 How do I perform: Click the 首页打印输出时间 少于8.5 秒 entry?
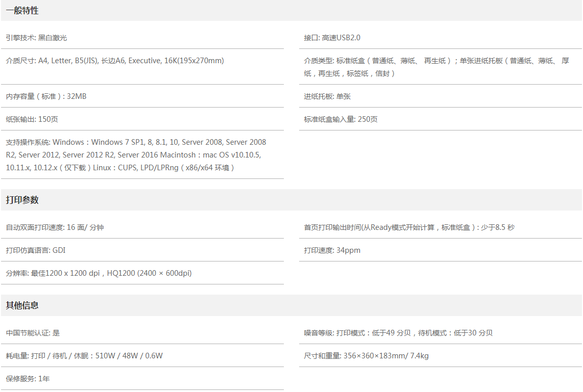409,227
